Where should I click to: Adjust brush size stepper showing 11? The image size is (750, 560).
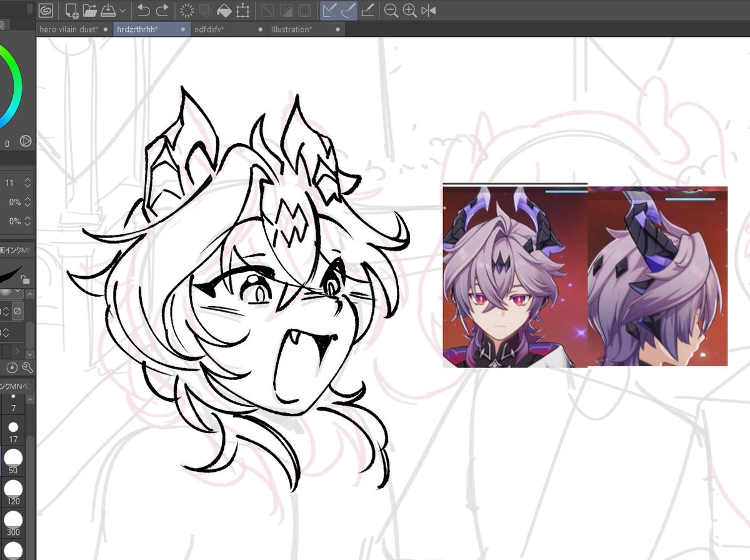tap(27, 182)
